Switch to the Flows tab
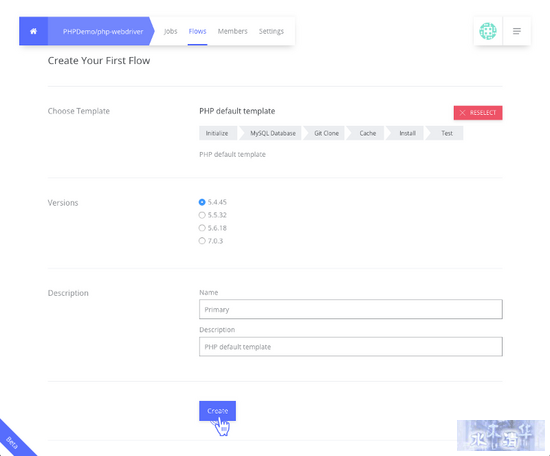550x456 pixels. [x=197, y=31]
